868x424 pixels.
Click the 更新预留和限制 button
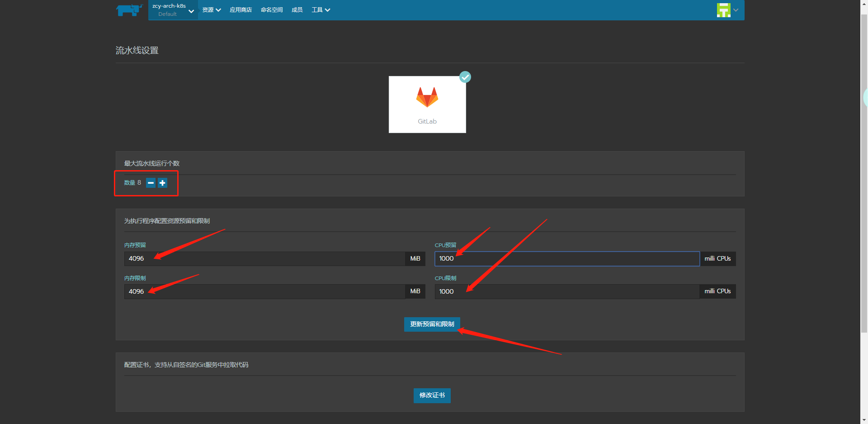click(x=432, y=324)
